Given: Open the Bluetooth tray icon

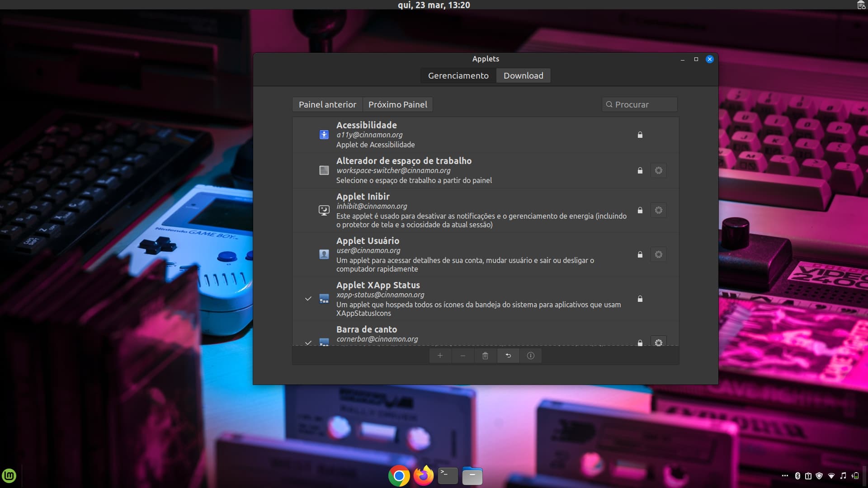Looking at the screenshot, I should point(797,475).
